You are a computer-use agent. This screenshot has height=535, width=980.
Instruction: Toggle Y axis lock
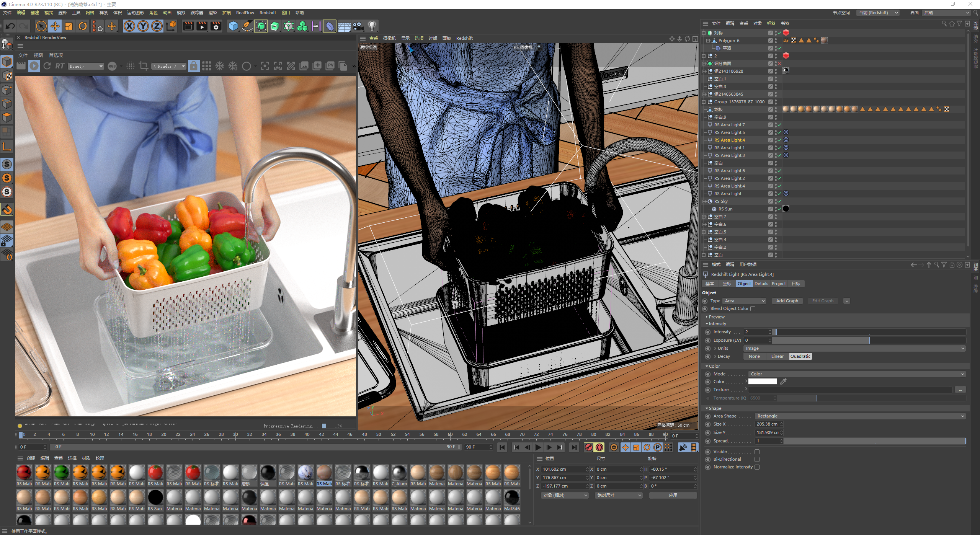point(143,26)
